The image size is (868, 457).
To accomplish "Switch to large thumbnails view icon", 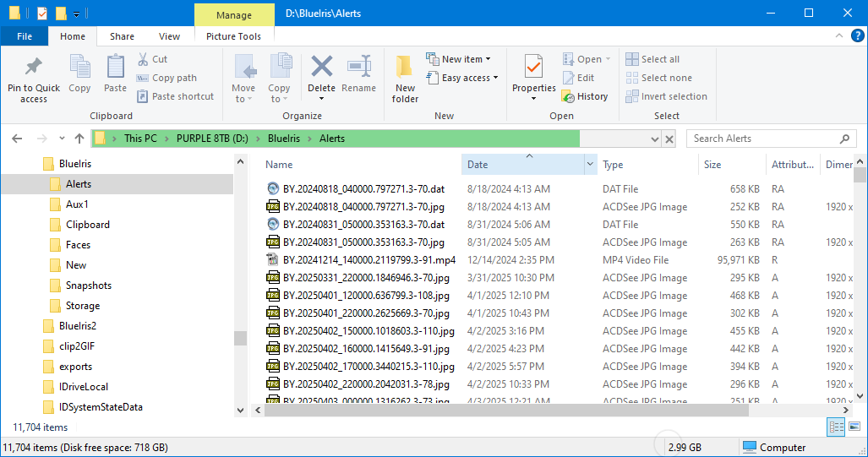I will click(856, 427).
